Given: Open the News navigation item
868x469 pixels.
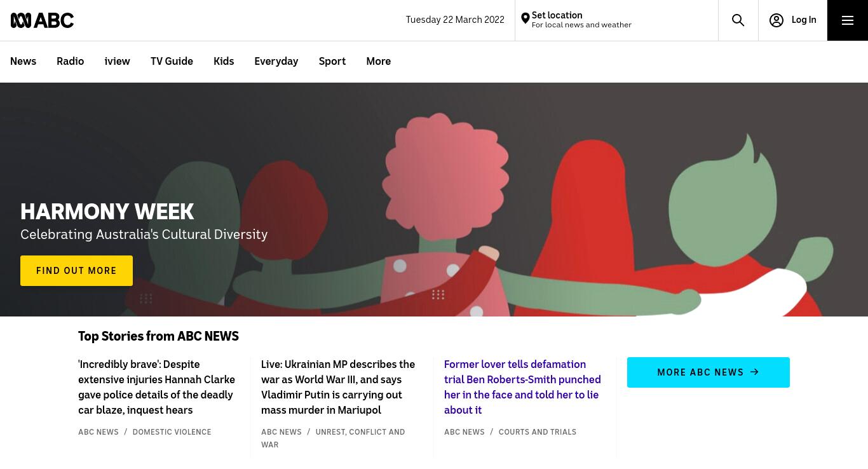Looking at the screenshot, I should [x=23, y=62].
